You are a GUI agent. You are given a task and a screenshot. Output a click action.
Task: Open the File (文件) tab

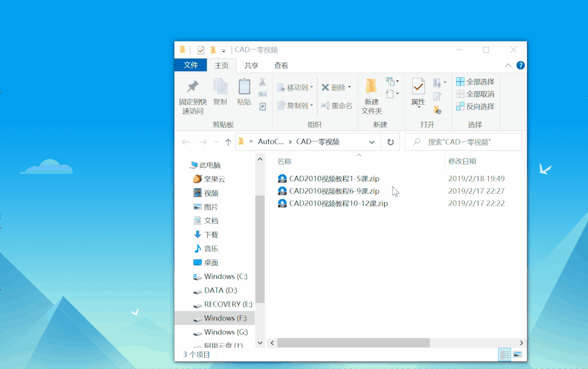coord(191,65)
